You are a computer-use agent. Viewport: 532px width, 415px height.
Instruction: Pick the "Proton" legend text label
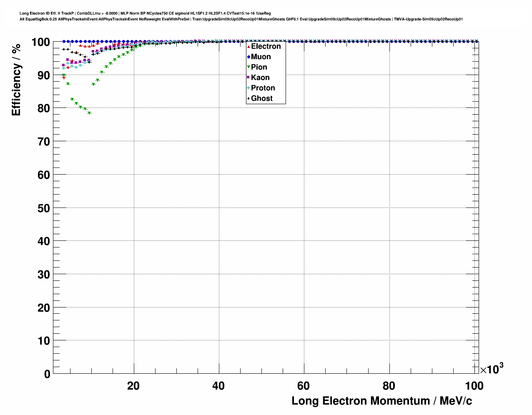pyautogui.click(x=263, y=88)
